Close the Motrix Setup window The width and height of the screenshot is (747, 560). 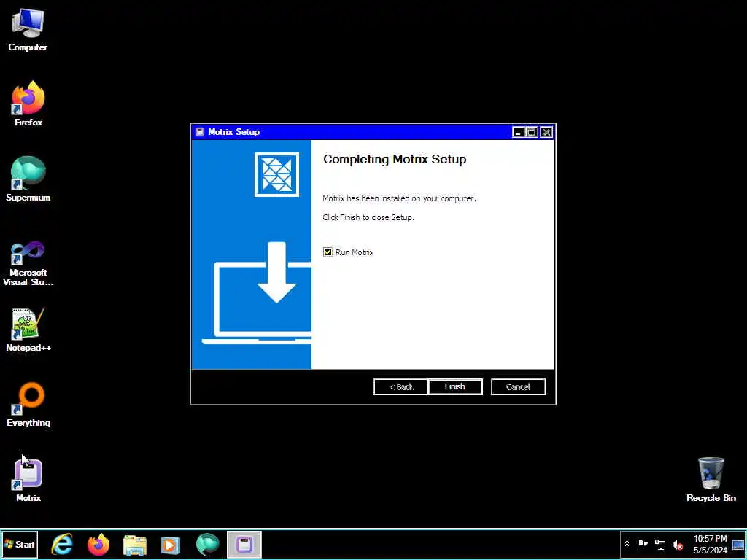coord(546,133)
